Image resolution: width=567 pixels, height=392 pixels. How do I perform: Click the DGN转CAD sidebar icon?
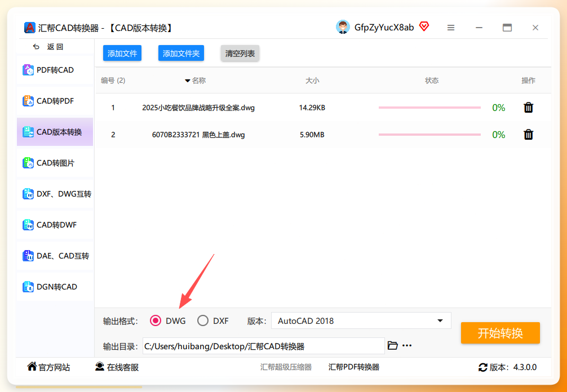click(28, 287)
